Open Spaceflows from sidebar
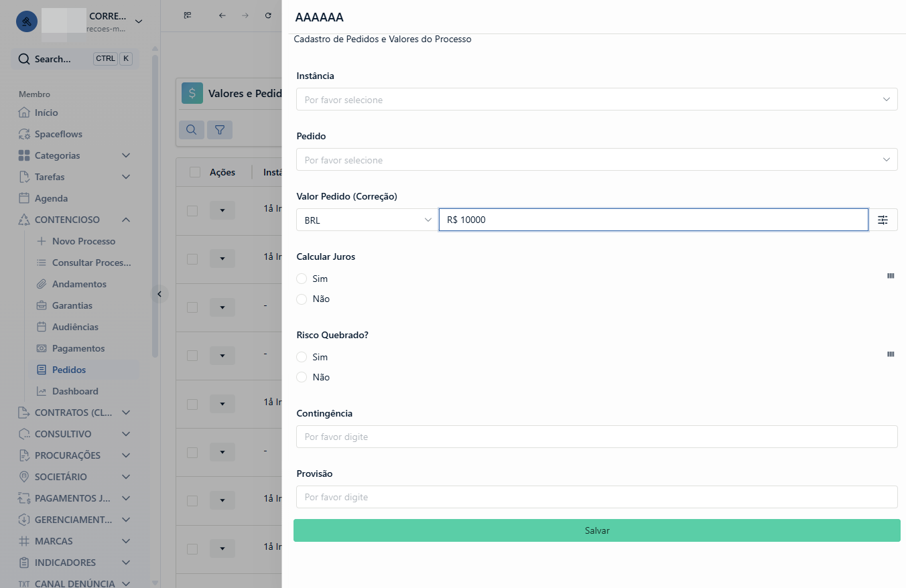Viewport: 906px width, 588px height. [58, 134]
